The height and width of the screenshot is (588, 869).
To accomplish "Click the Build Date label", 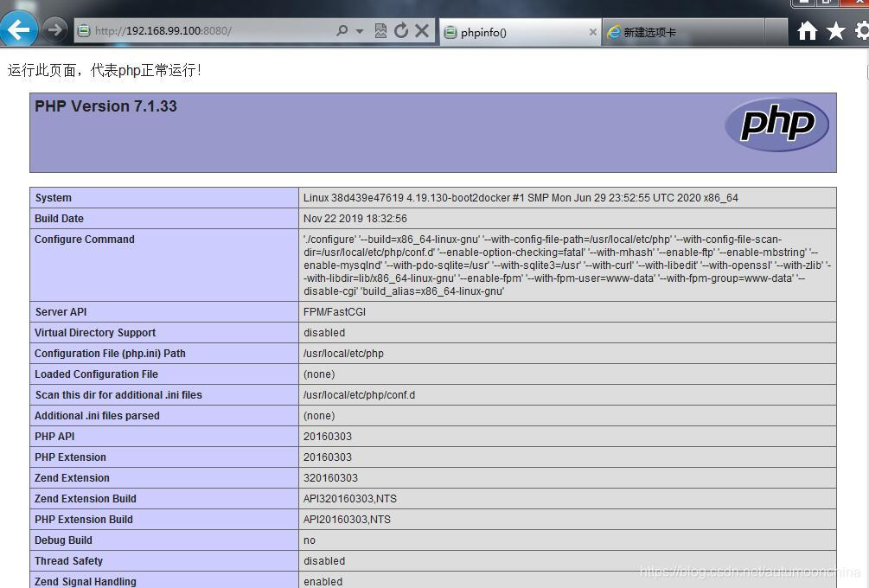I will 59,219.
